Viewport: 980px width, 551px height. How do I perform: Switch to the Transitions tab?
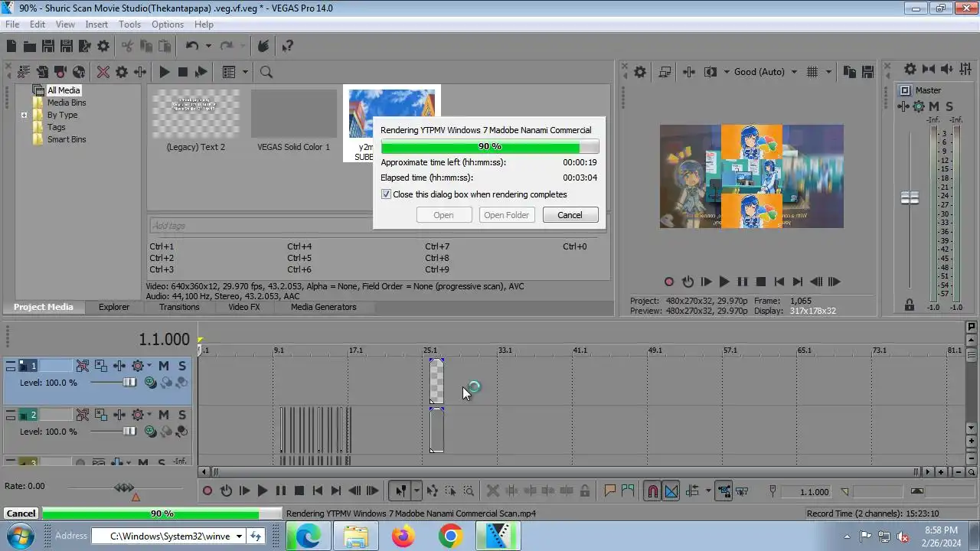[179, 307]
